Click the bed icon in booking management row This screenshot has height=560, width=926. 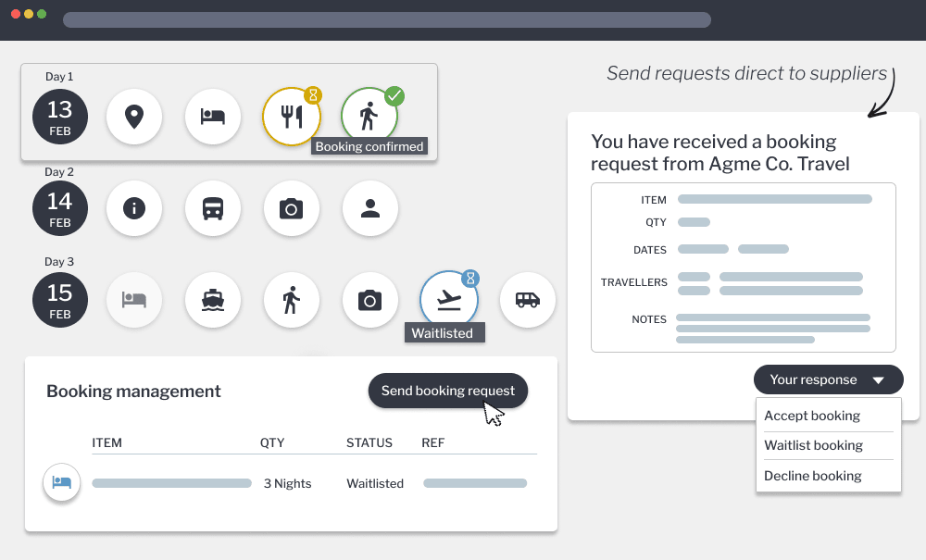(x=62, y=483)
